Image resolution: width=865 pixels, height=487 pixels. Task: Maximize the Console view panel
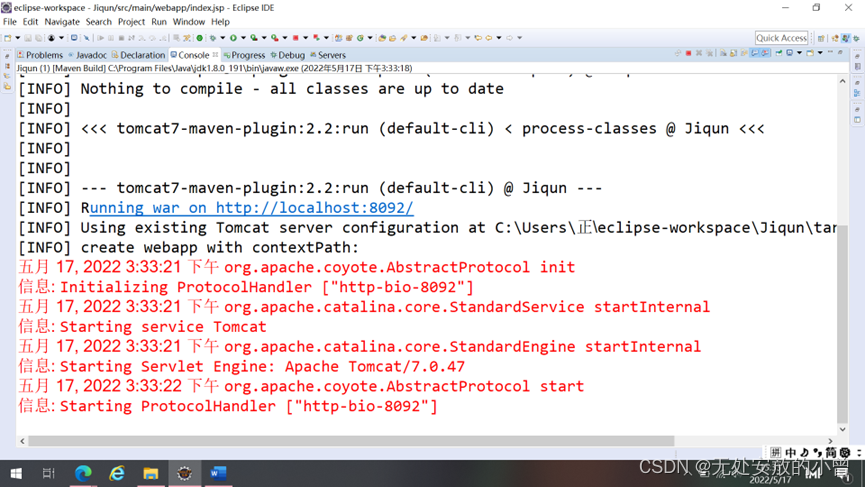[840, 52]
